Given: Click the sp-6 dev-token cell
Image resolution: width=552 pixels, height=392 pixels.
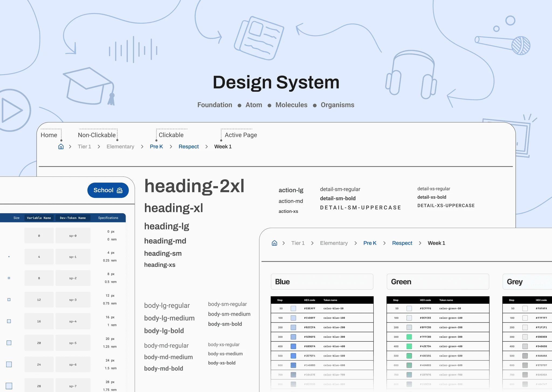Looking at the screenshot, I should 73,365.
